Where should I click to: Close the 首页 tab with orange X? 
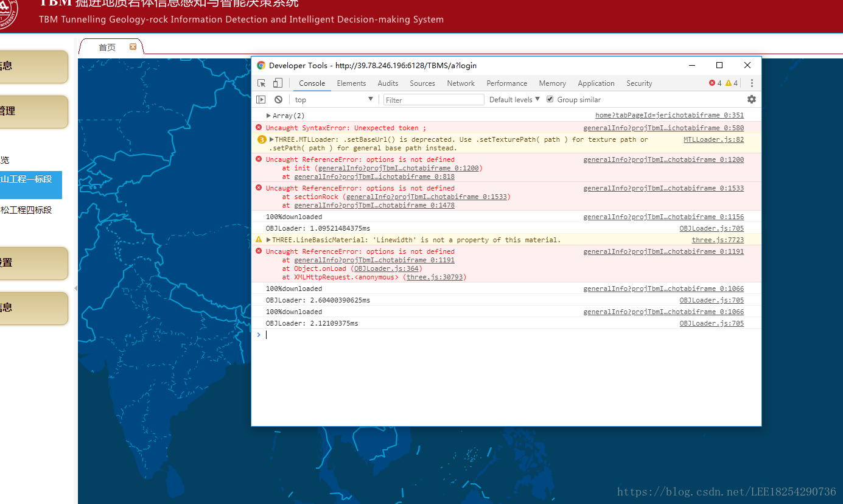point(133,47)
